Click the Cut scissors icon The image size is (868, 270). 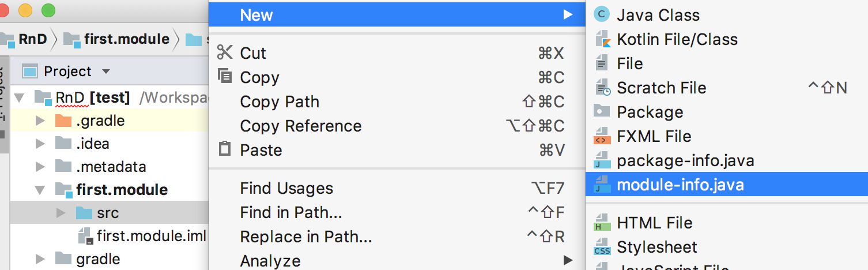click(x=224, y=53)
